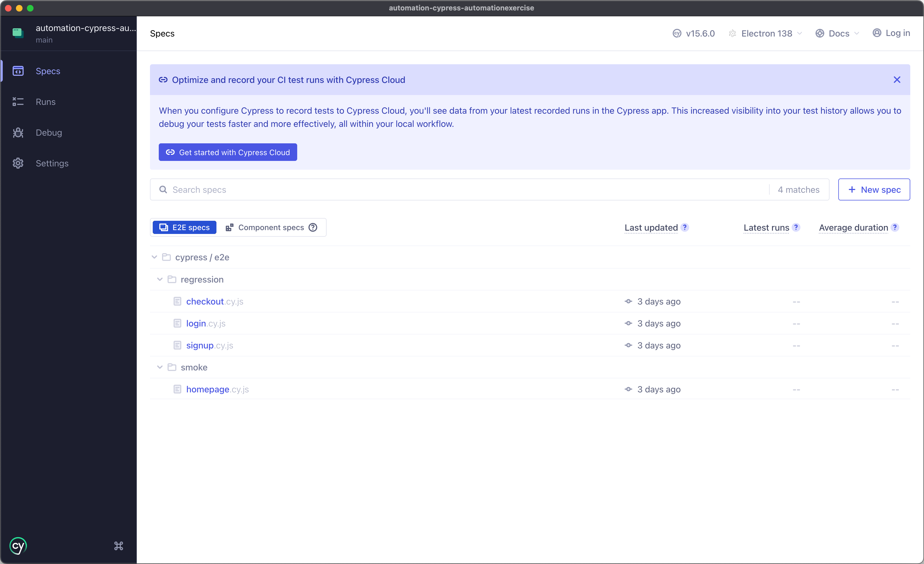Screen dimensions: 924x564
Task: Click help icon beside Component specs
Action: 313,228
